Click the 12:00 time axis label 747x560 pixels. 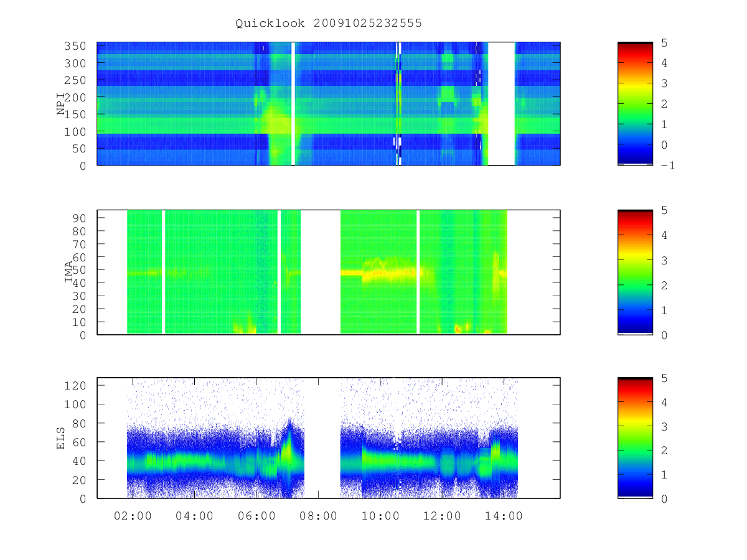[442, 516]
